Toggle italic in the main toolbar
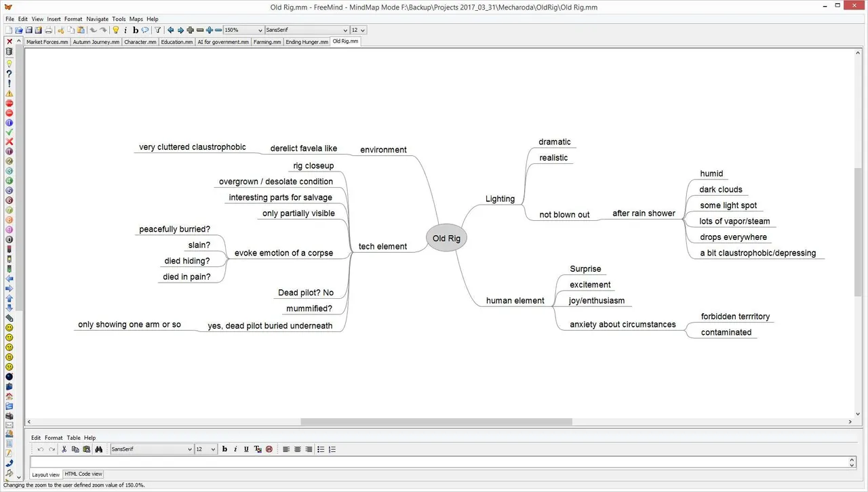Screen dimensions: 868x492 (x=125, y=30)
